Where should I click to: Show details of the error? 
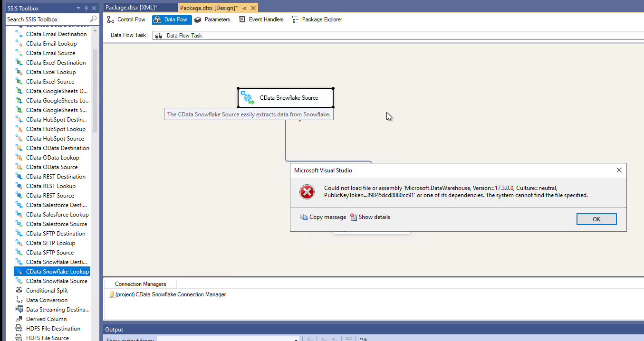[370, 217]
